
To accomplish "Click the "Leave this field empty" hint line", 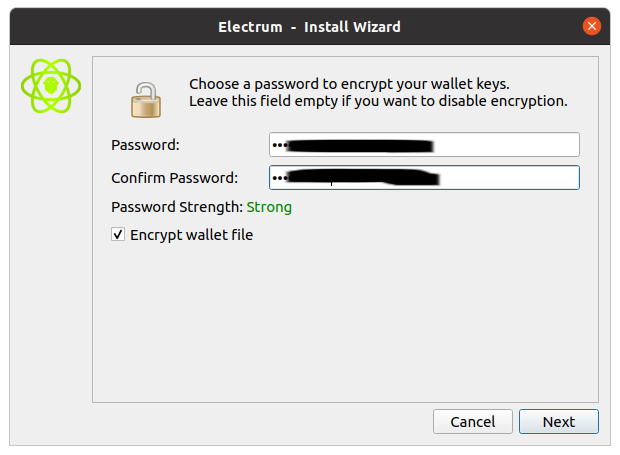I will (378, 101).
